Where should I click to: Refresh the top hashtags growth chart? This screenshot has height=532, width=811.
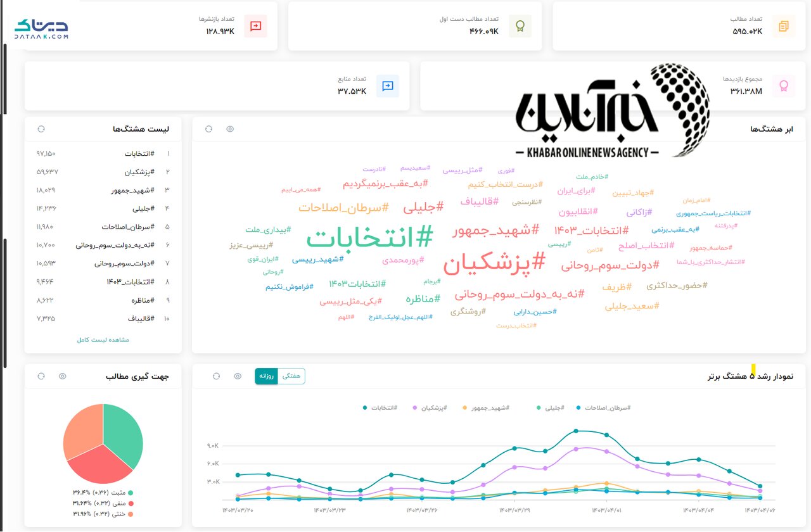tap(216, 376)
